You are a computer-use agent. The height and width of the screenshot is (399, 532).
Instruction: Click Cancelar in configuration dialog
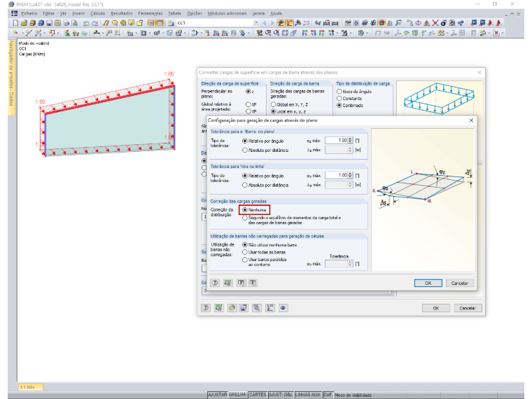click(459, 283)
